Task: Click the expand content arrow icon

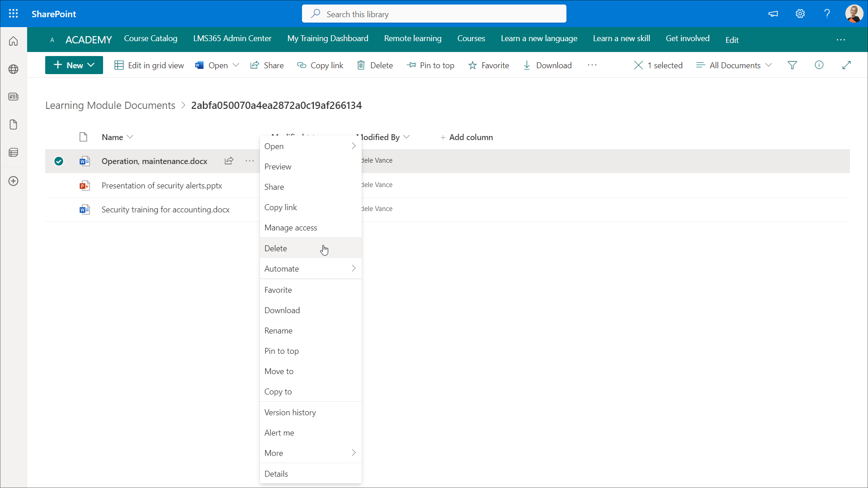Action: coord(846,65)
